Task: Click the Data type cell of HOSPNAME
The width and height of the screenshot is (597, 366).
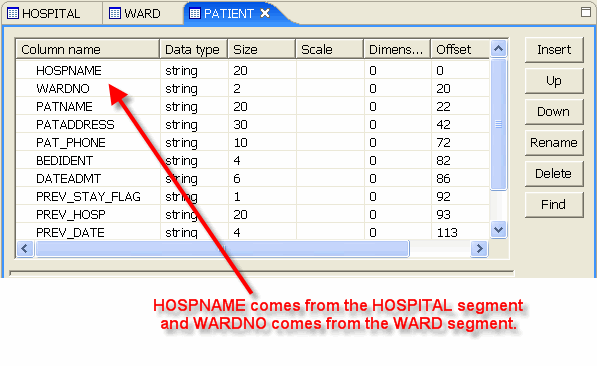Action: (194, 70)
